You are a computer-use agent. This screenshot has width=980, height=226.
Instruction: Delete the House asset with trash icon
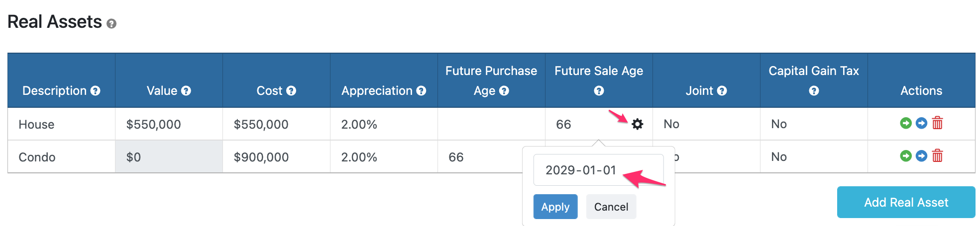937,123
